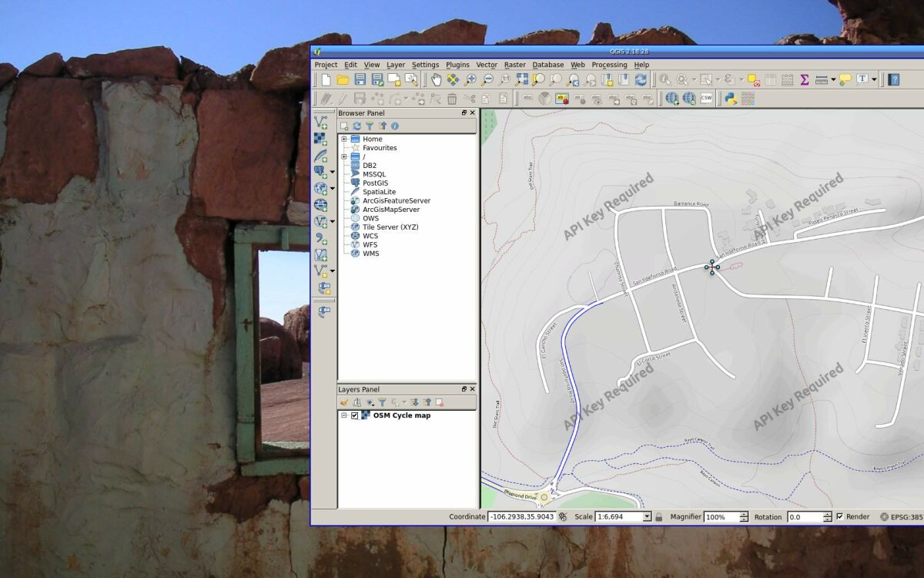The height and width of the screenshot is (578, 924).
Task: Open the Python console
Action: tap(730, 99)
